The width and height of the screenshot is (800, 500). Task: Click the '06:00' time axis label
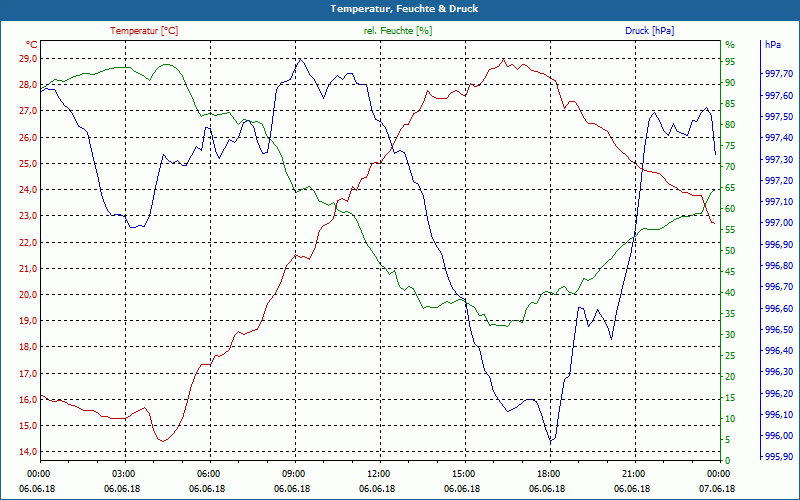209,473
